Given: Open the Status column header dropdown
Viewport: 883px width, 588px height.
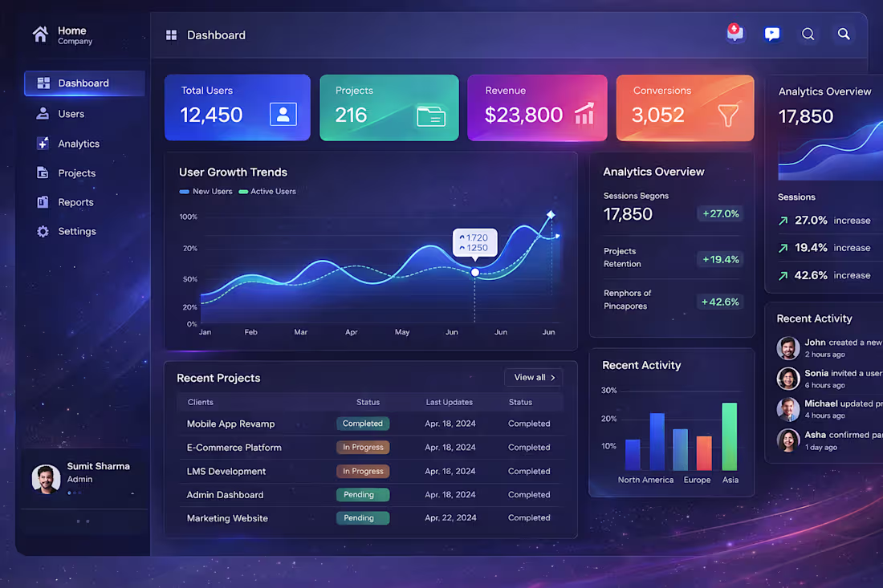Looking at the screenshot, I should click(368, 402).
